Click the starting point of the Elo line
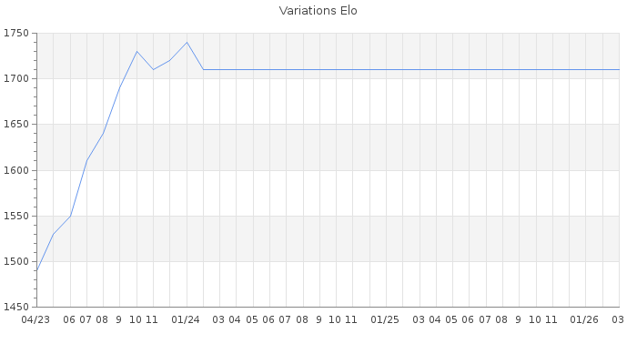Image resolution: width=637 pixels, height=364 pixels. [x=36, y=270]
